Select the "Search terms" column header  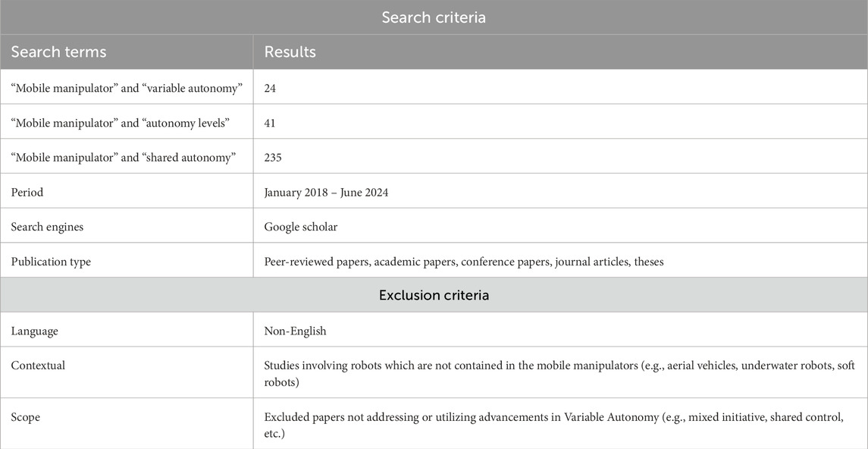click(58, 52)
